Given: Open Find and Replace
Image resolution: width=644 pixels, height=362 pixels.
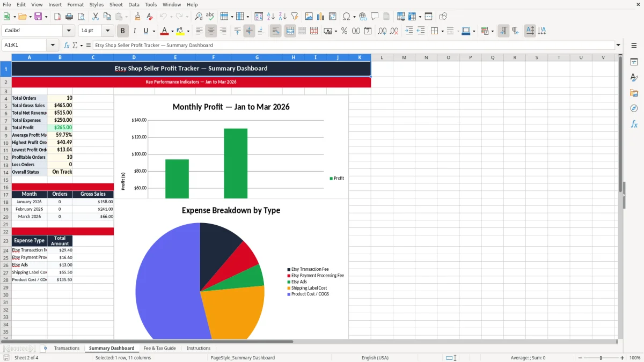Looking at the screenshot, I should (199, 17).
